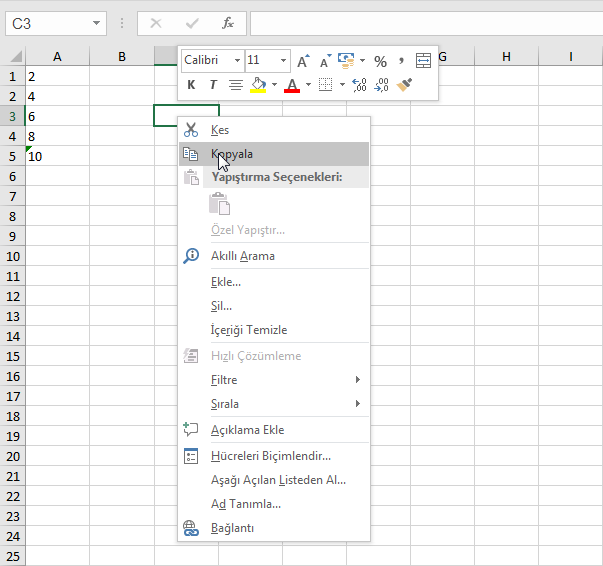Open the borders dropdown arrow
The width and height of the screenshot is (603, 566).
click(342, 85)
